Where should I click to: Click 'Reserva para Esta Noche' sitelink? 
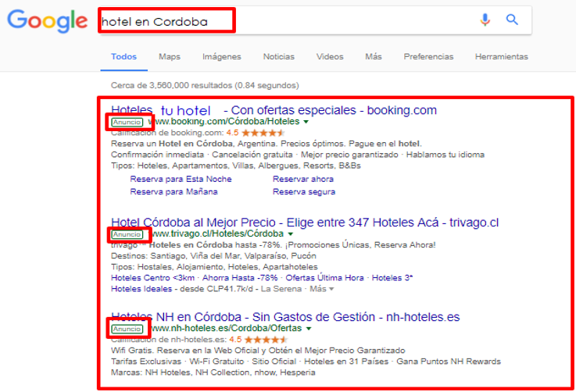tap(181, 179)
